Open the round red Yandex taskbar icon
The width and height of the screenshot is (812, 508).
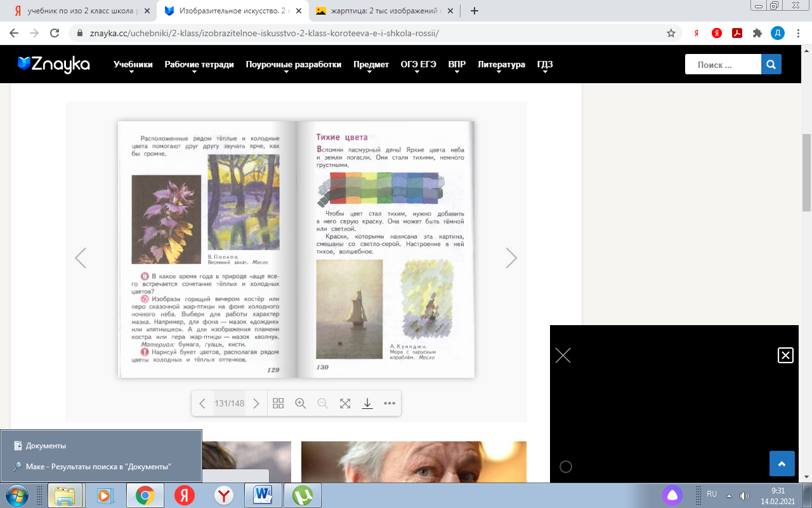[x=185, y=495]
